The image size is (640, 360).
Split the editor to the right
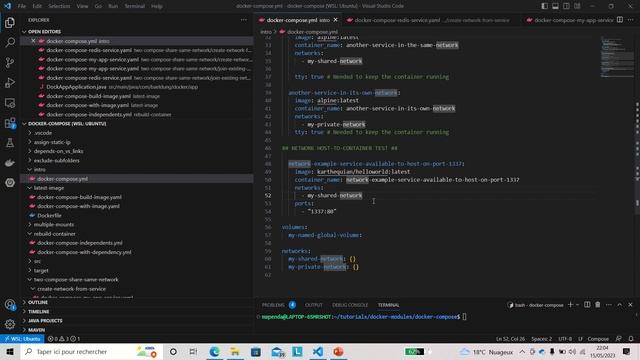(x=620, y=20)
